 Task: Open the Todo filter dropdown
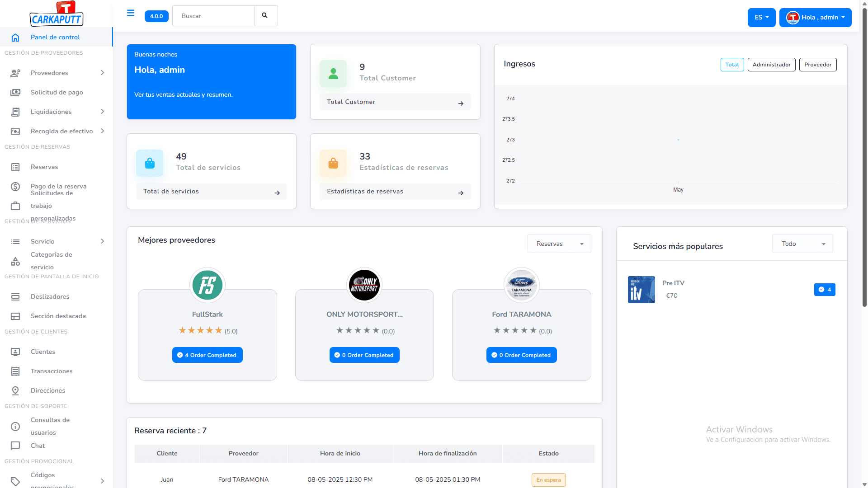pos(802,244)
